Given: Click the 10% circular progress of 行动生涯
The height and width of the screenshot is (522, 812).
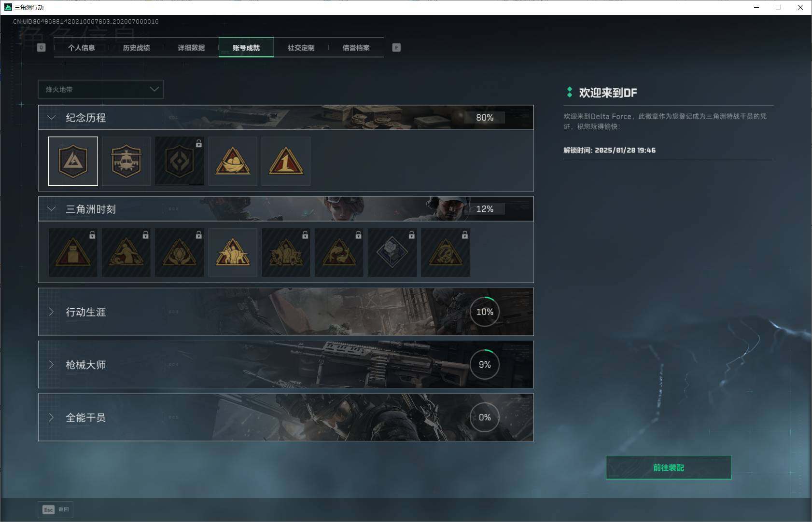Looking at the screenshot, I should pos(485,312).
